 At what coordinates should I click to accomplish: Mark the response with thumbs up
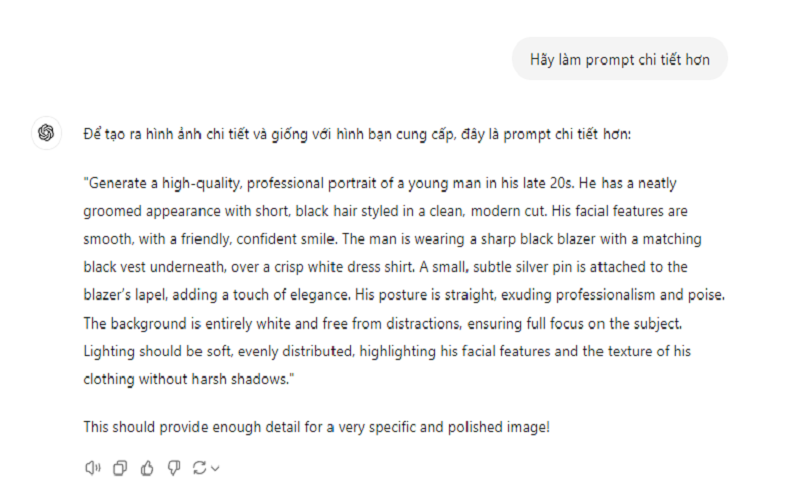[x=147, y=467]
